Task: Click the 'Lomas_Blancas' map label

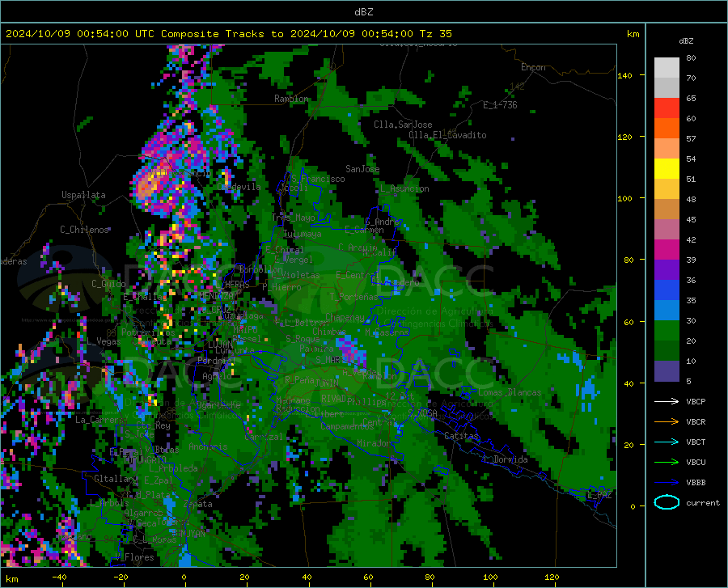Action: tap(510, 392)
